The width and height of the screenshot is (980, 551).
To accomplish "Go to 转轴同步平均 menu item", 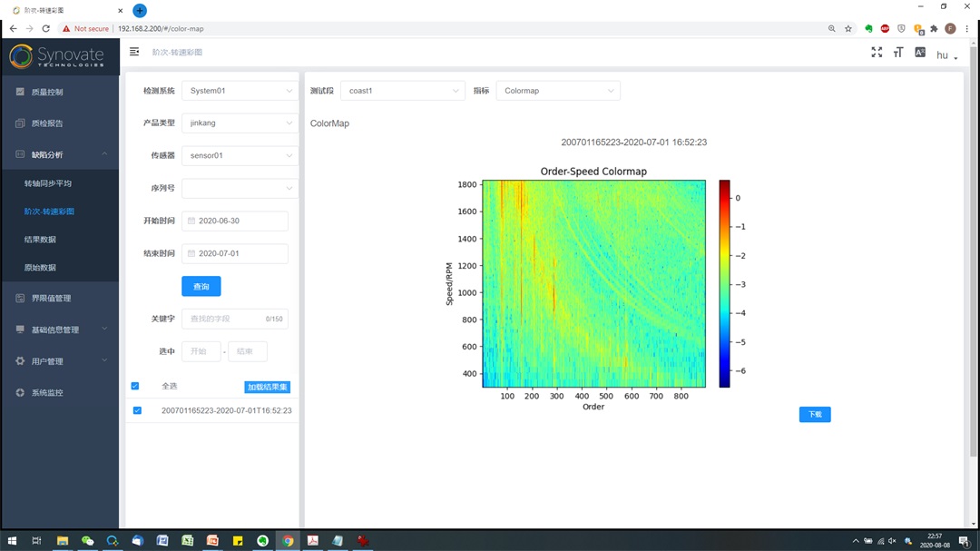I will 48,183.
